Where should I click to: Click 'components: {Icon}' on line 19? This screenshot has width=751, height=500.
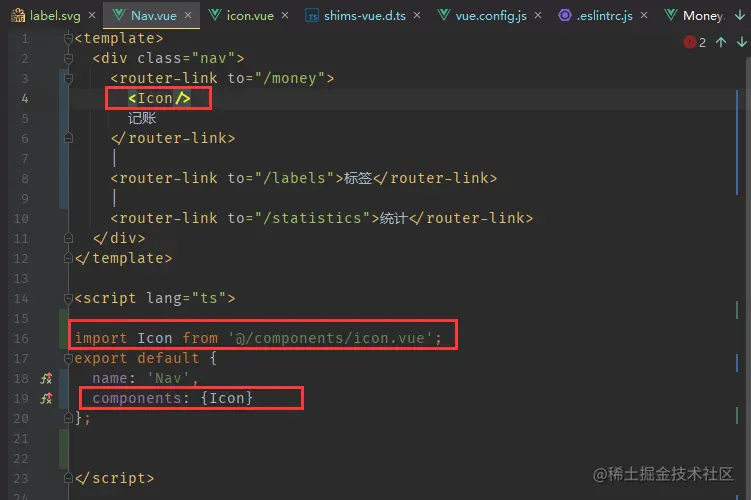(x=172, y=398)
